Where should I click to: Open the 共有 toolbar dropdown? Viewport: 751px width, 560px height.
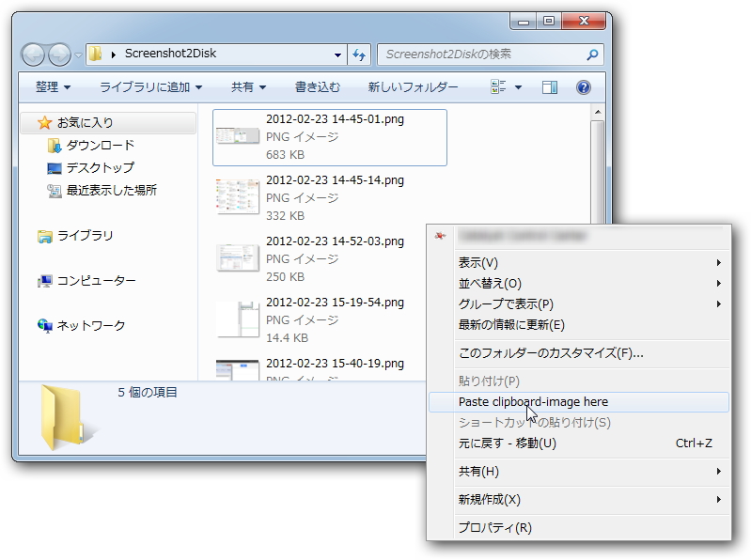[x=248, y=87]
